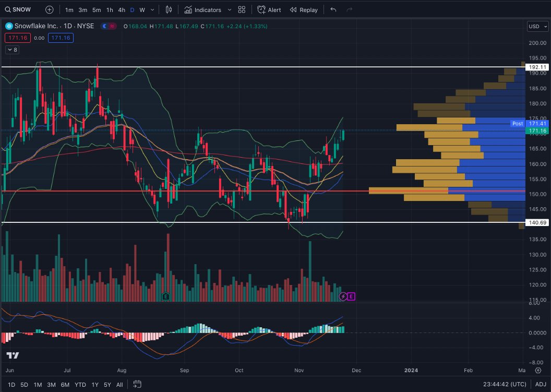The width and height of the screenshot is (551, 392).
Task: Click the closing value C171.16 in legend
Action: (212, 27)
